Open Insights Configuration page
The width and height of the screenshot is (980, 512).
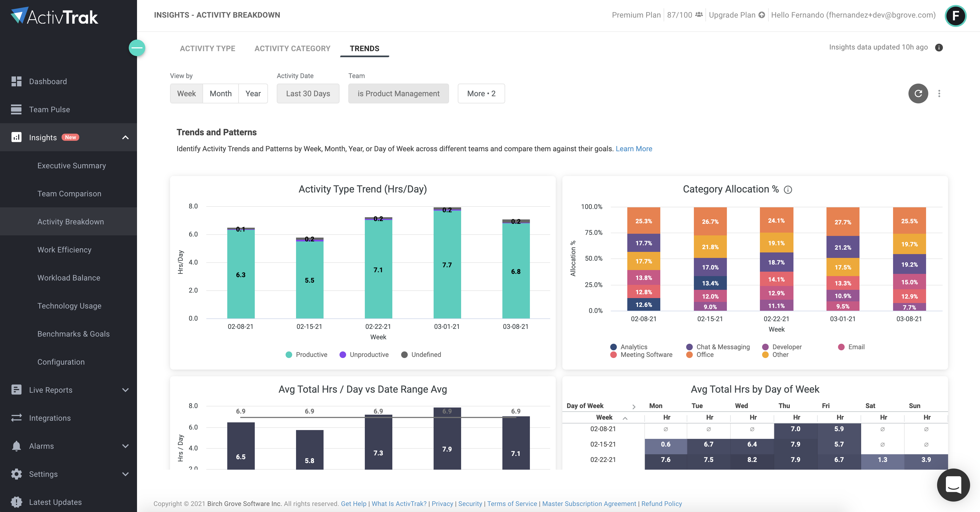click(x=61, y=362)
